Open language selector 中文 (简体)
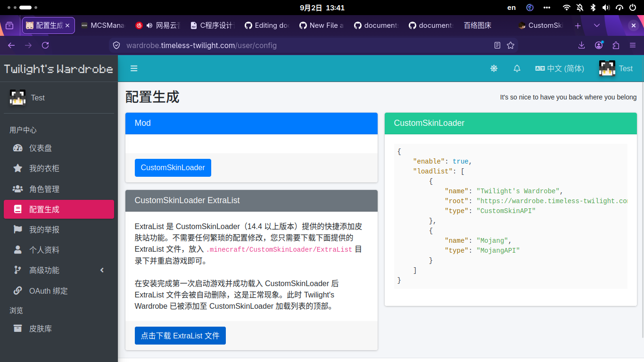644x362 pixels. pyautogui.click(x=560, y=68)
